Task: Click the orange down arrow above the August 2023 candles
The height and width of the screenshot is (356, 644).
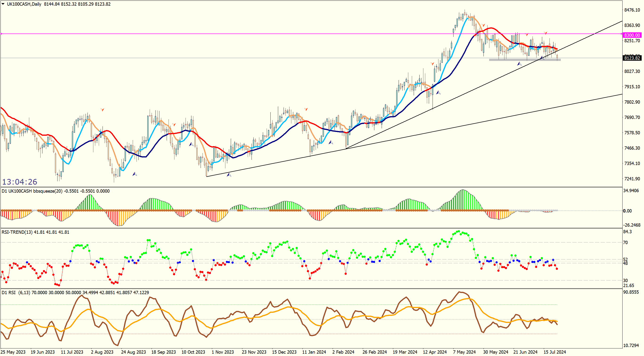Action: [x=102, y=110]
